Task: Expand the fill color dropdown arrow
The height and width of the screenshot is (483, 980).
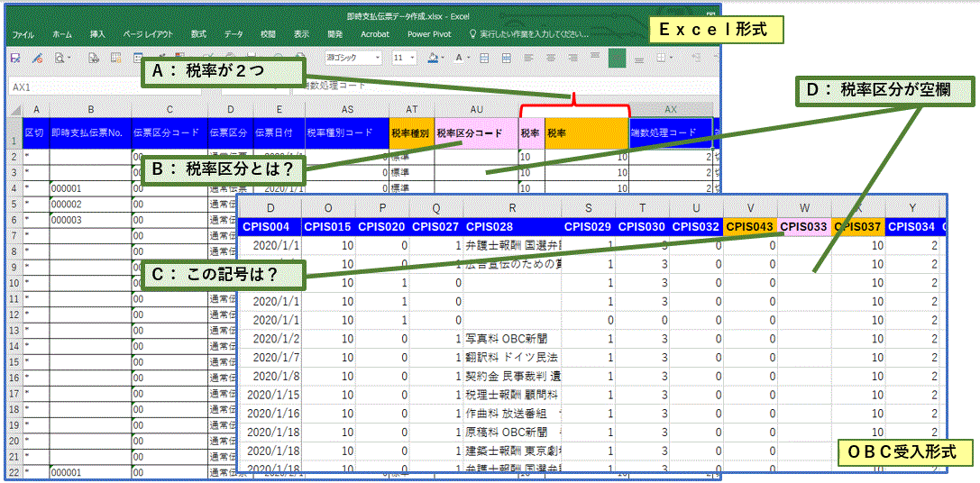Action: pyautogui.click(x=444, y=58)
